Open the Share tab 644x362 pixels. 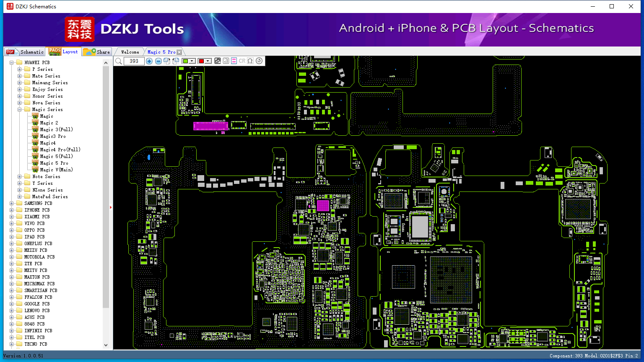click(x=96, y=52)
